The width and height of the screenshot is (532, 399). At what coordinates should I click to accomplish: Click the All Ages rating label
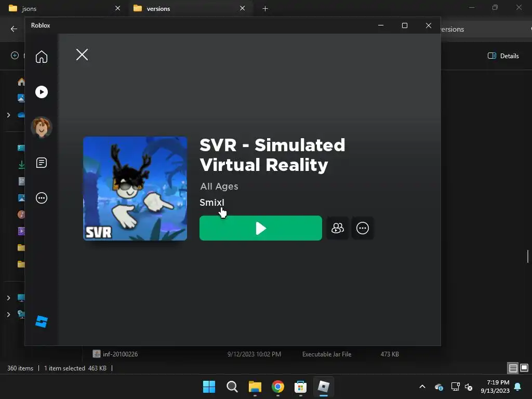tap(219, 187)
